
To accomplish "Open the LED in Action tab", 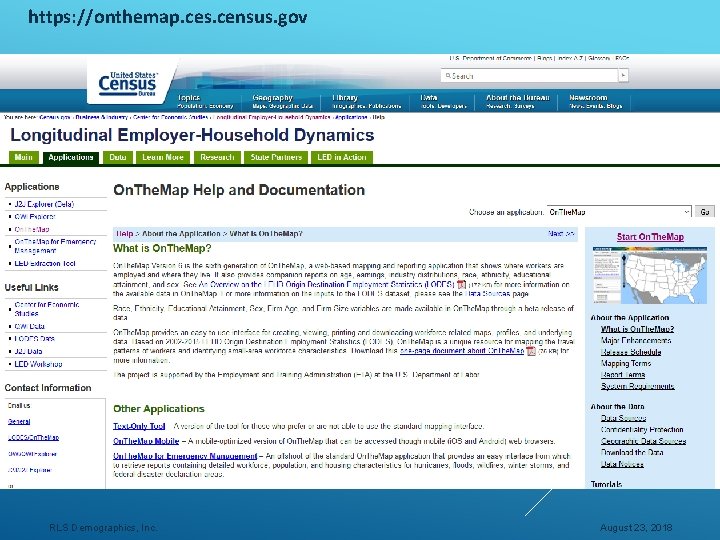I will (x=342, y=158).
